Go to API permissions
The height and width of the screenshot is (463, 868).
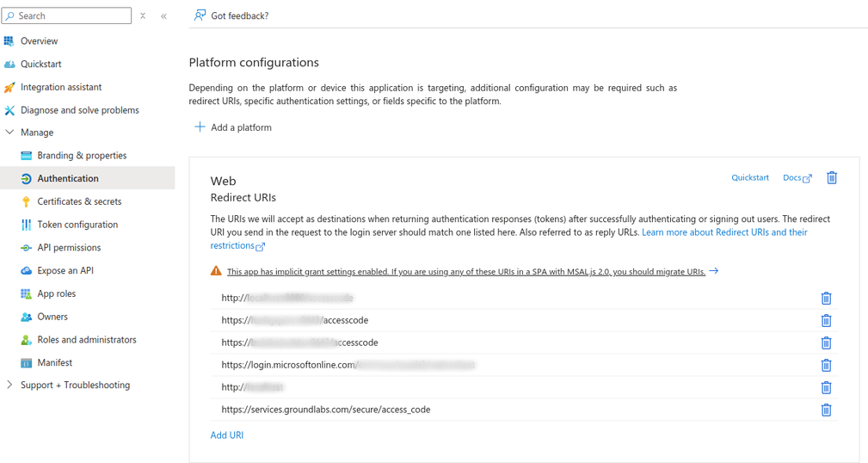tap(69, 248)
